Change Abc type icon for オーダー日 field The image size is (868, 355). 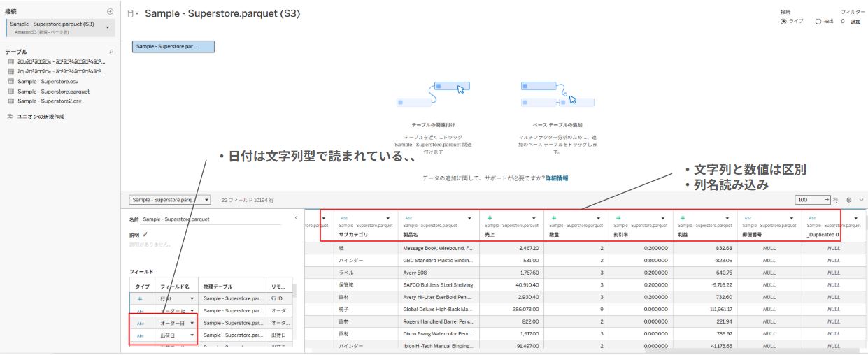pos(140,324)
